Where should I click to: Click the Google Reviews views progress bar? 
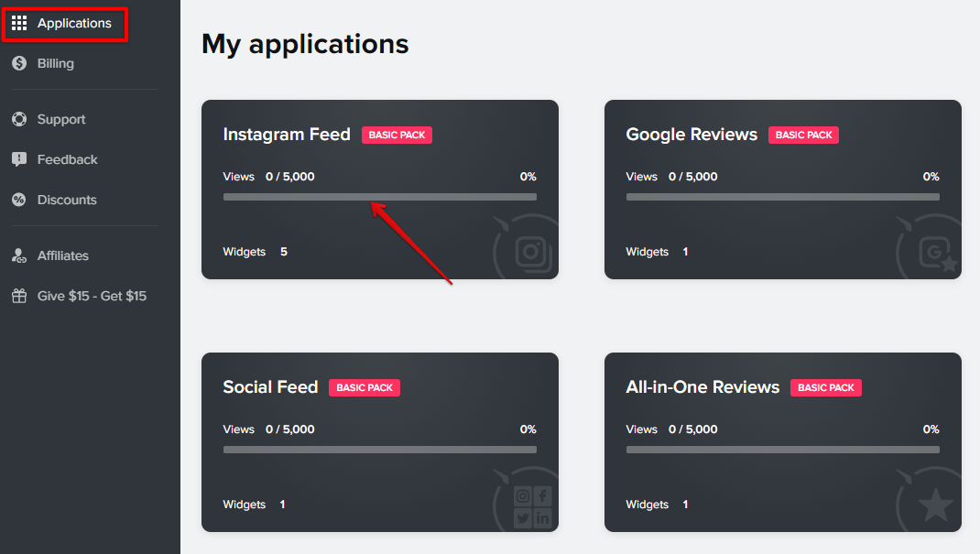coord(782,197)
